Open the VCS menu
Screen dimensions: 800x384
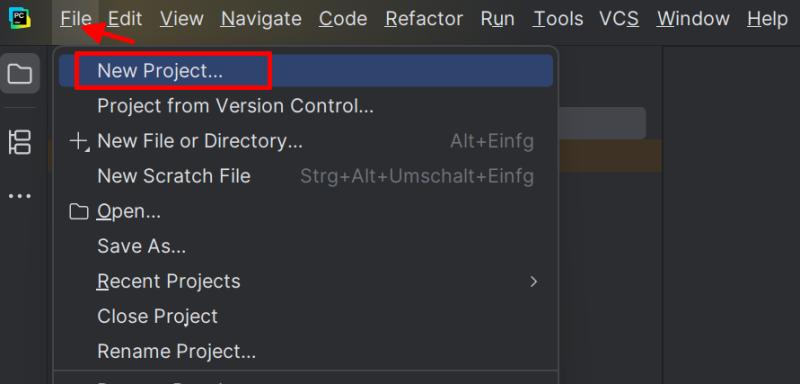619,19
